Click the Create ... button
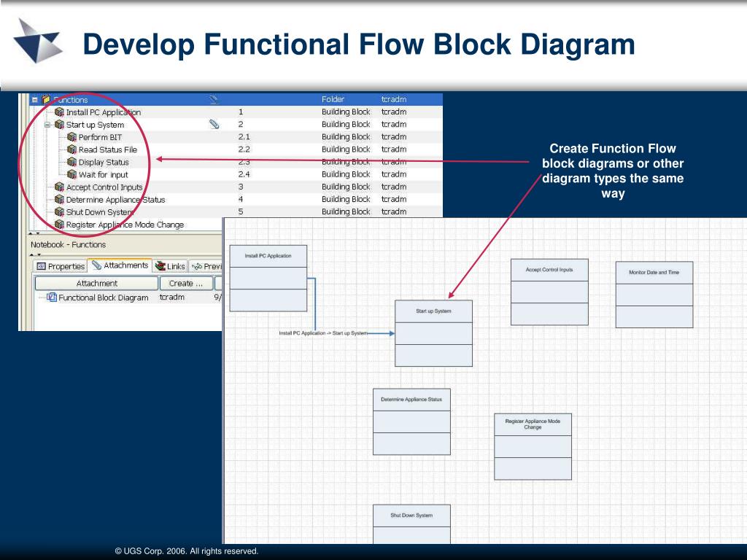The image size is (747, 560). pyautogui.click(x=186, y=284)
